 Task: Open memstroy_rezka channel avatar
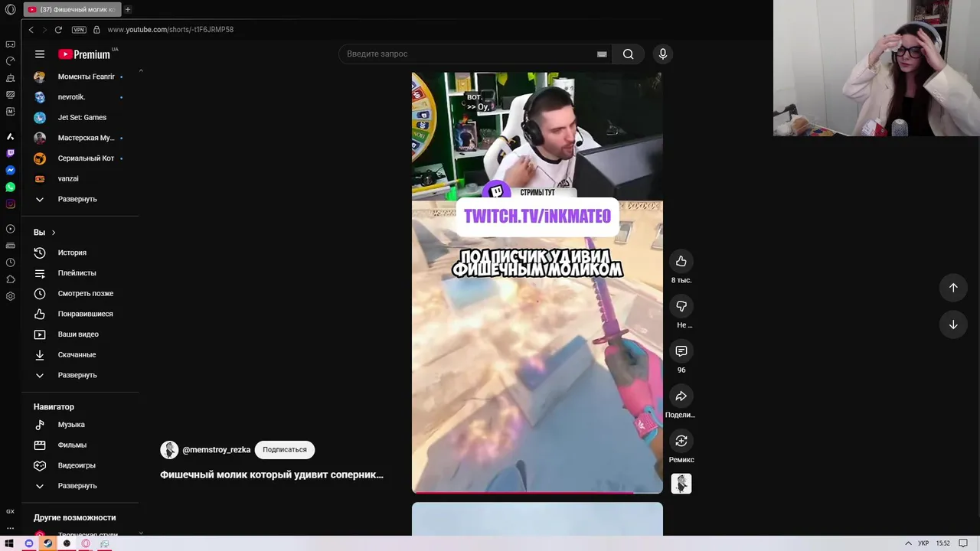tap(169, 450)
